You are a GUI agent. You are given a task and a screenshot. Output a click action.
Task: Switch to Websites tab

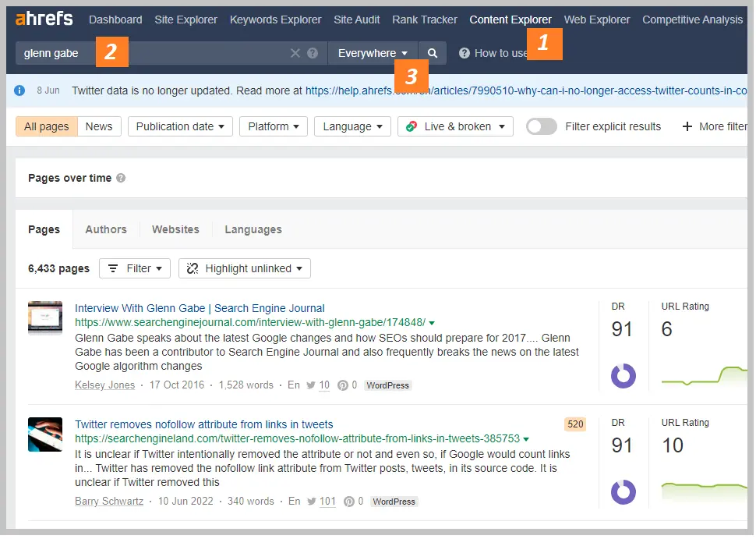(175, 229)
